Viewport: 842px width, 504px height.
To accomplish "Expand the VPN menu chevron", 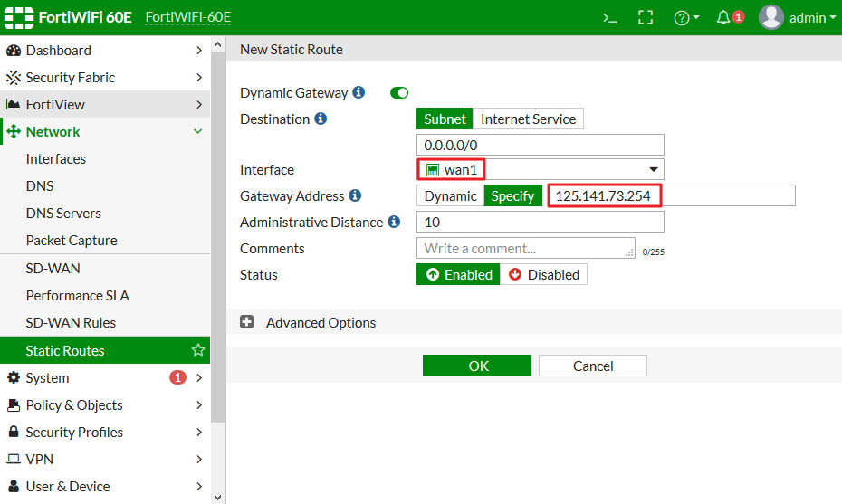I will point(198,459).
